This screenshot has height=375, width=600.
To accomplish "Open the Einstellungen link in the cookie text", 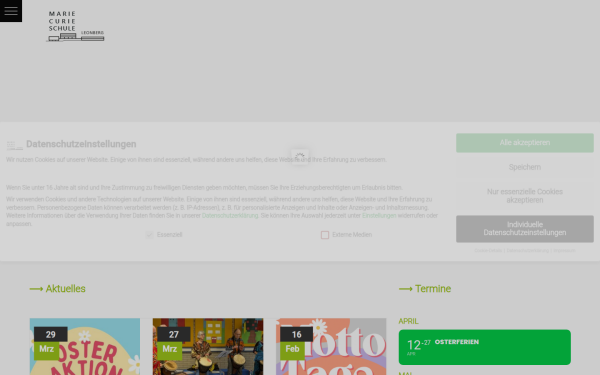I will point(379,215).
